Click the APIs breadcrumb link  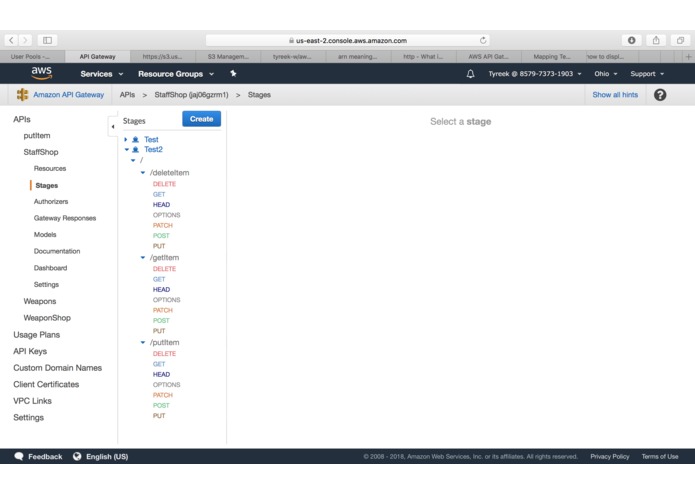[x=127, y=95]
